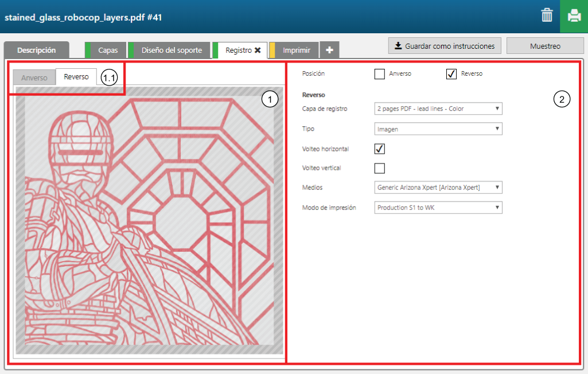This screenshot has width=588, height=374.
Task: Open the Capa de registro dropdown
Action: tap(438, 108)
